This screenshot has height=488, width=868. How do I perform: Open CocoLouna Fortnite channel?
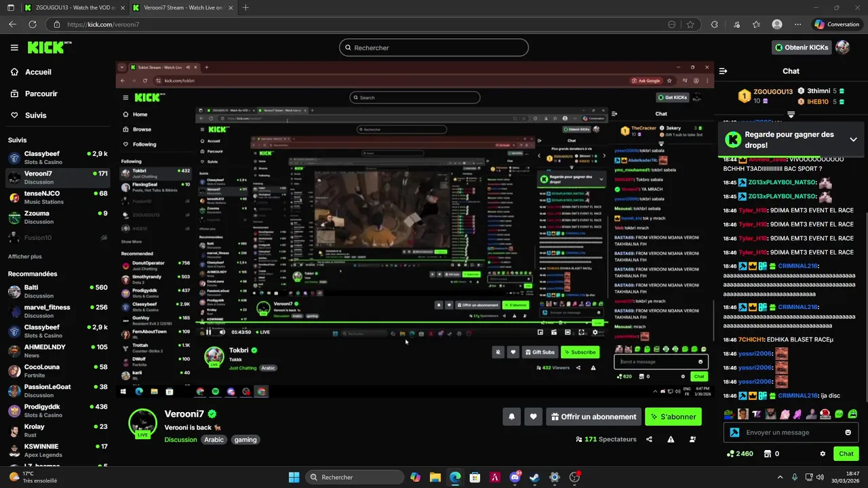click(x=57, y=371)
